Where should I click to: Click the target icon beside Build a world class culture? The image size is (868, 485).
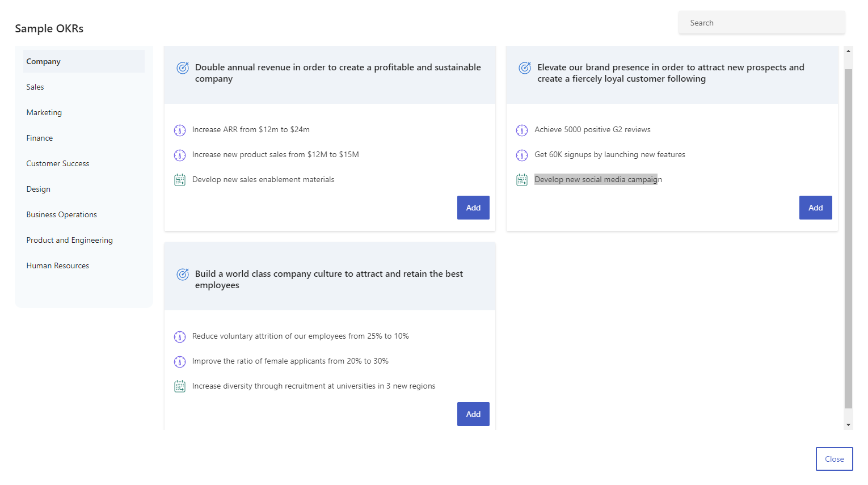pyautogui.click(x=183, y=275)
